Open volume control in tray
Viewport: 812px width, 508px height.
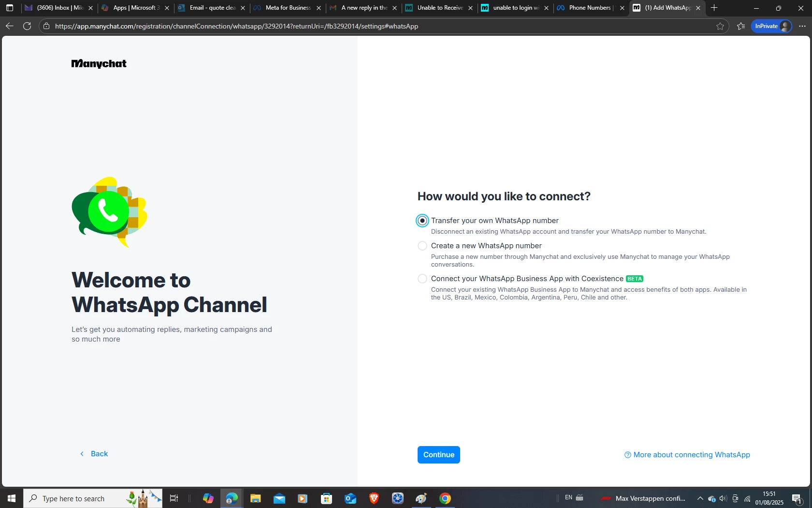coord(723,498)
